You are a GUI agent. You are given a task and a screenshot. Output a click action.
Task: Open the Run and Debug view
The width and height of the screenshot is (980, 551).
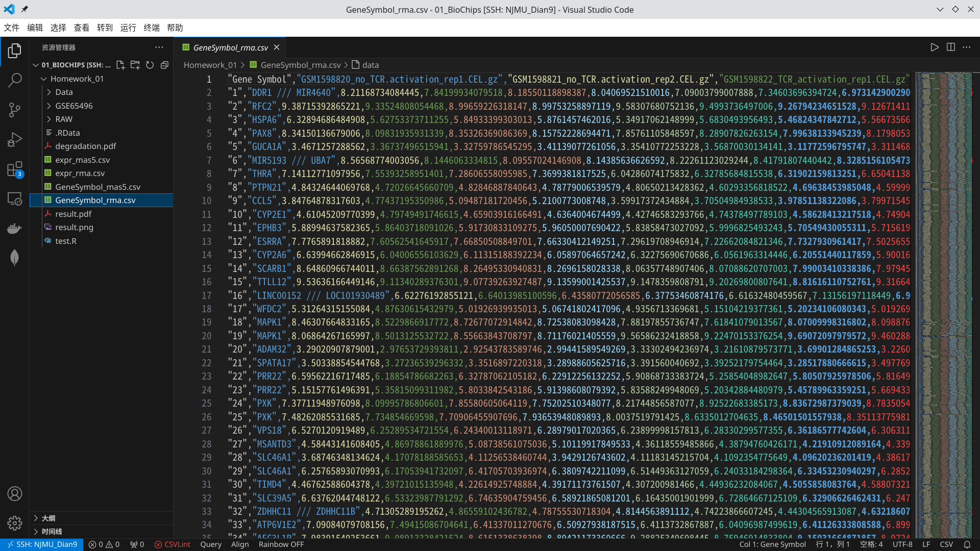pos(15,139)
